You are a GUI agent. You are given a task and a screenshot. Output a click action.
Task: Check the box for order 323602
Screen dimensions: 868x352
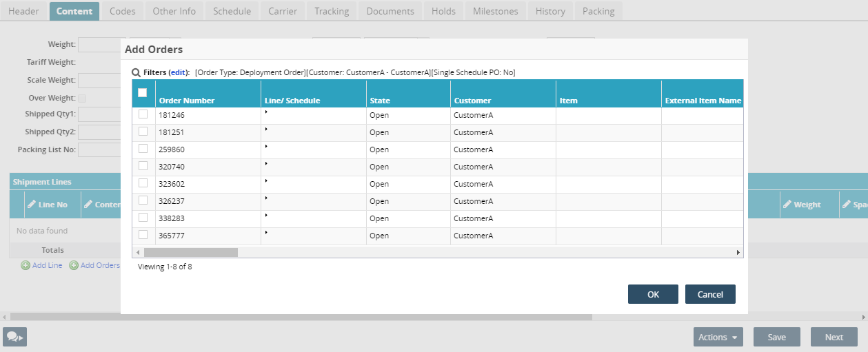143,183
